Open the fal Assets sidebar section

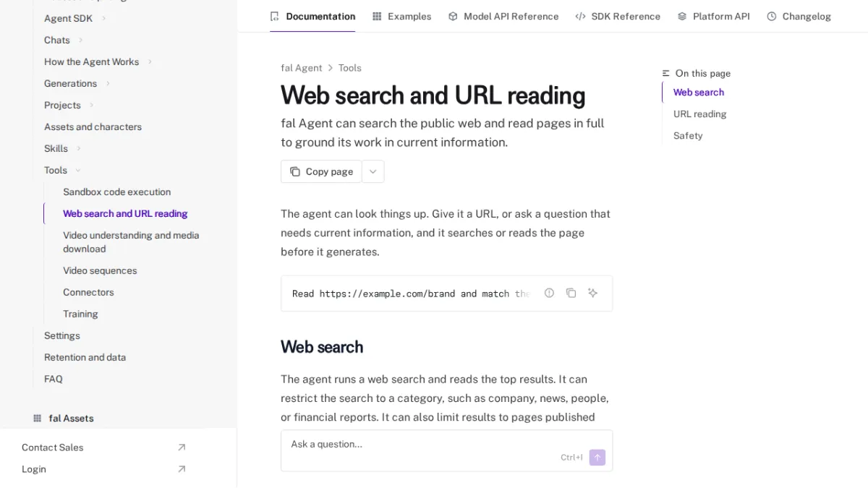[71, 418]
